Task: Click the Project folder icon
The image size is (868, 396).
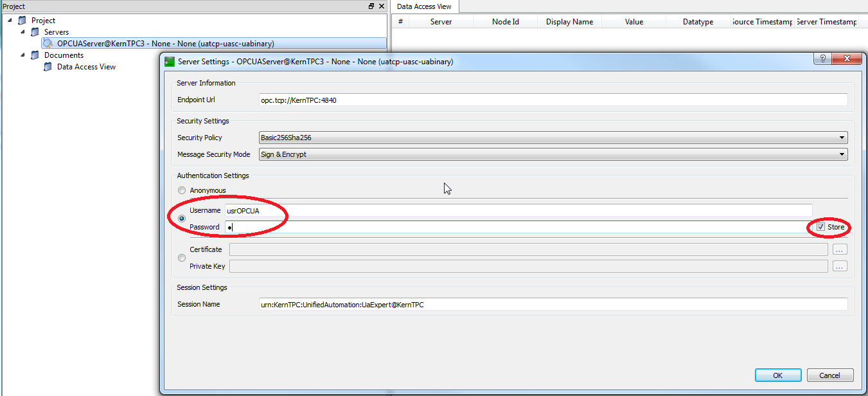Action: (x=22, y=21)
